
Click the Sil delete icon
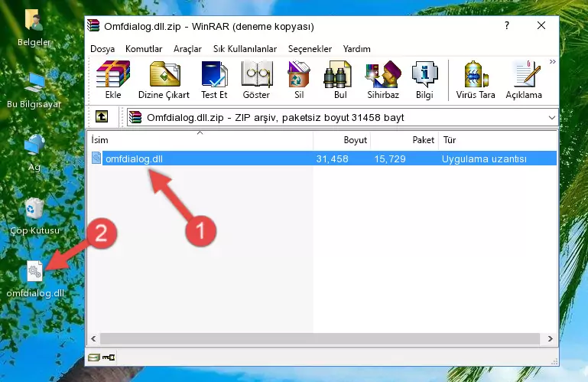point(299,80)
